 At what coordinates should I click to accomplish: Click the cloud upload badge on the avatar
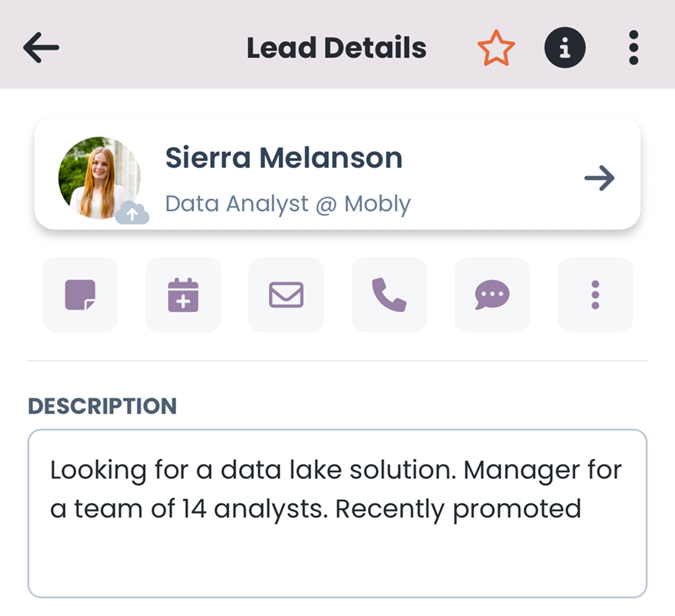pos(132,212)
